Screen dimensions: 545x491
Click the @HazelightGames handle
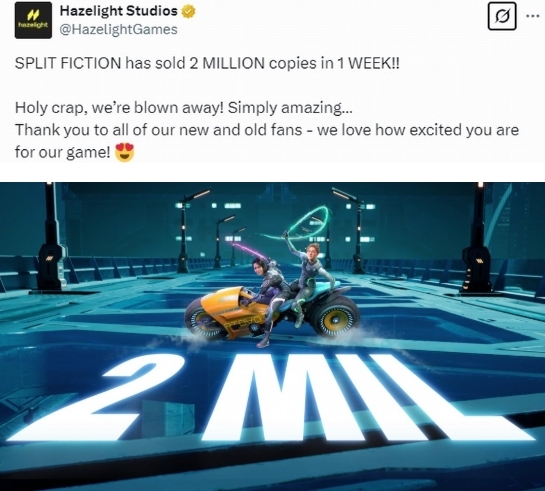pos(119,29)
